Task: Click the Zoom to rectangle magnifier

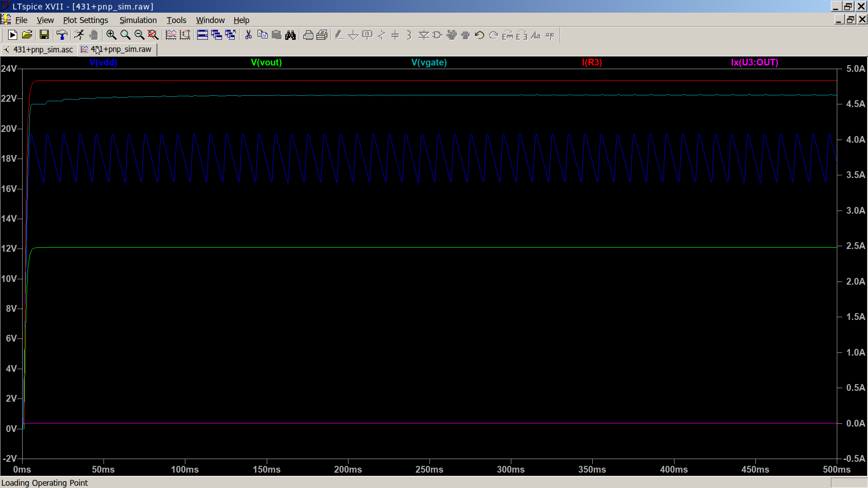Action: 111,35
